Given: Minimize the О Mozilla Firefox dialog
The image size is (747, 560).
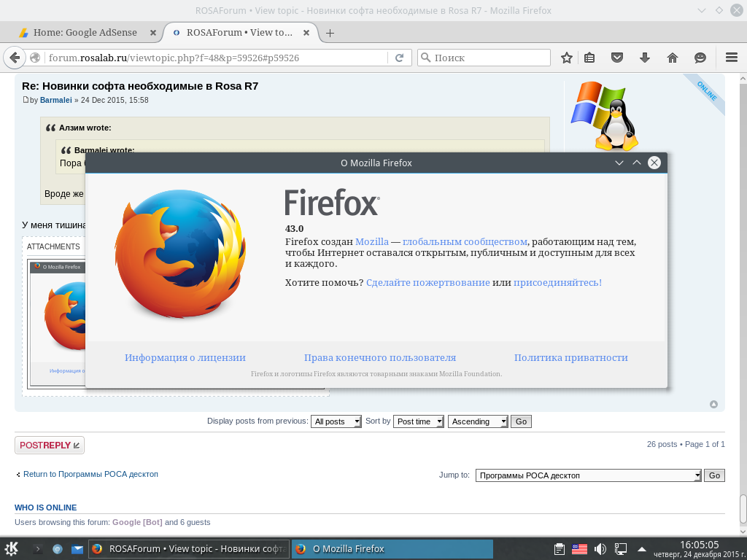Looking at the screenshot, I should (x=619, y=163).
